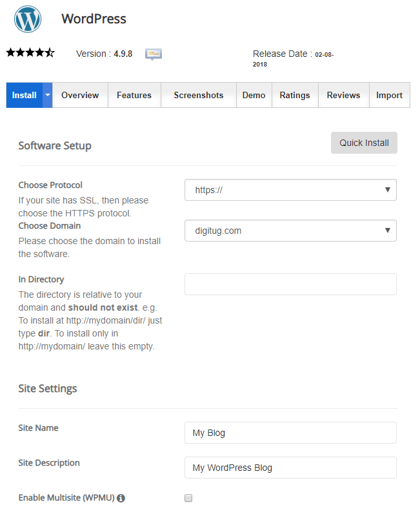
Task: Click the Version 4.9.8 text
Action: pyautogui.click(x=104, y=54)
